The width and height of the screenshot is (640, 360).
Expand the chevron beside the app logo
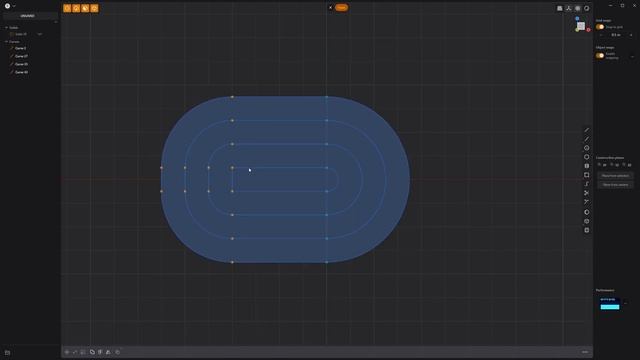pyautogui.click(x=14, y=6)
